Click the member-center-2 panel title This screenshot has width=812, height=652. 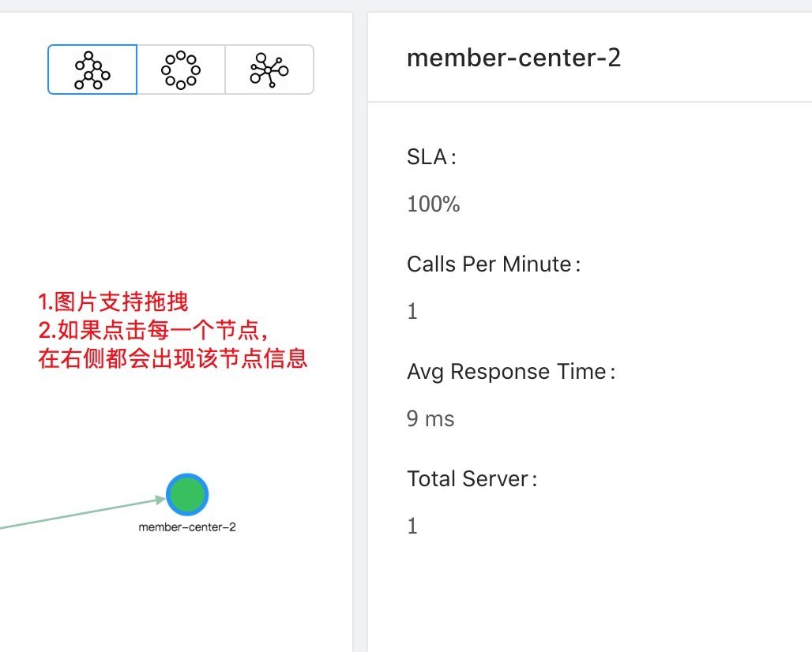pyautogui.click(x=513, y=58)
